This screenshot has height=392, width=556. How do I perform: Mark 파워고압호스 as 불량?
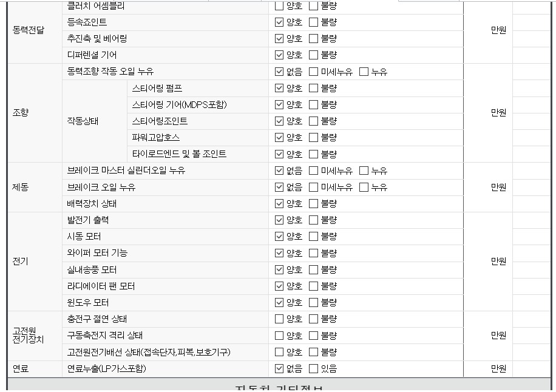[x=313, y=138]
